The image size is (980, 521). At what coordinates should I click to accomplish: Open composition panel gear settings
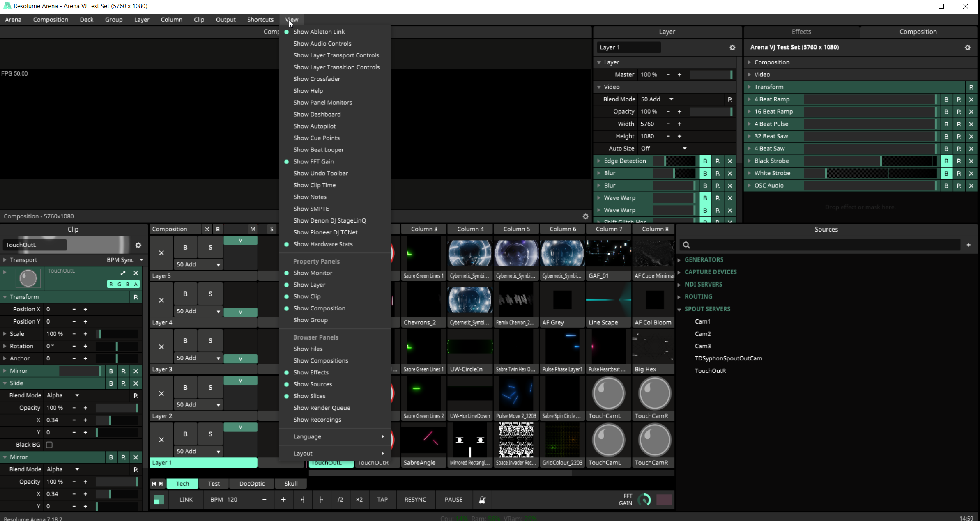coord(967,48)
